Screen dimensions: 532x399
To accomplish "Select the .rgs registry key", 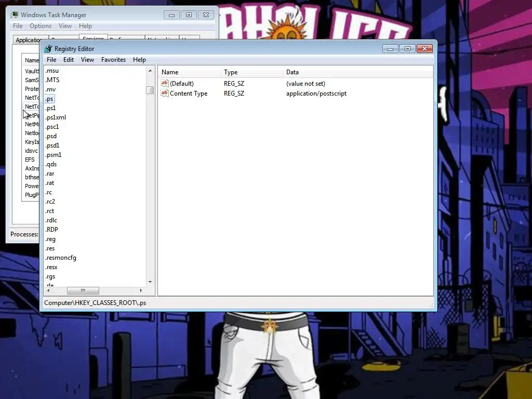I will click(x=50, y=276).
